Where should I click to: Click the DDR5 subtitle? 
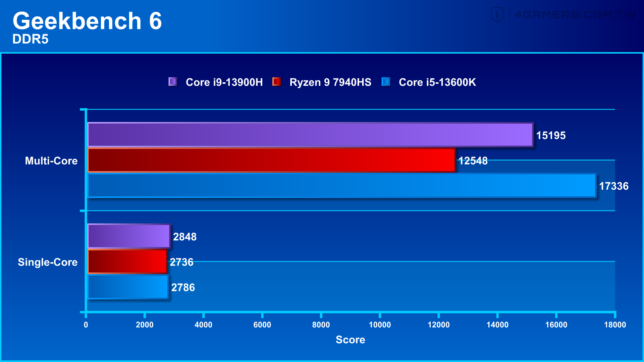(31, 39)
